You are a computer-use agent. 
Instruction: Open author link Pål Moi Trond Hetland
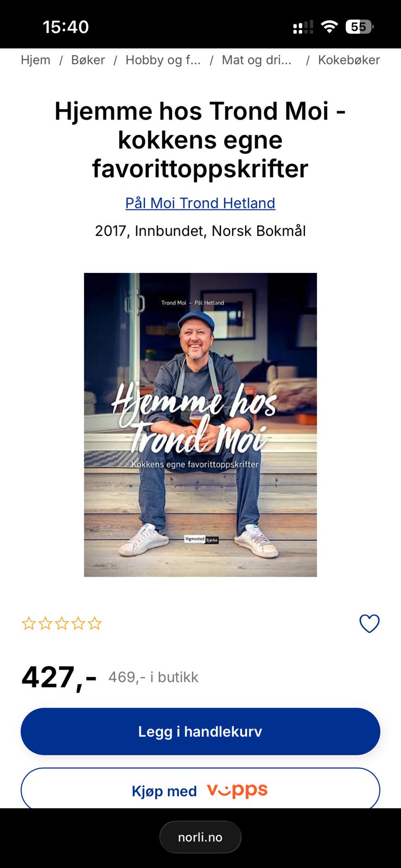pyautogui.click(x=200, y=203)
